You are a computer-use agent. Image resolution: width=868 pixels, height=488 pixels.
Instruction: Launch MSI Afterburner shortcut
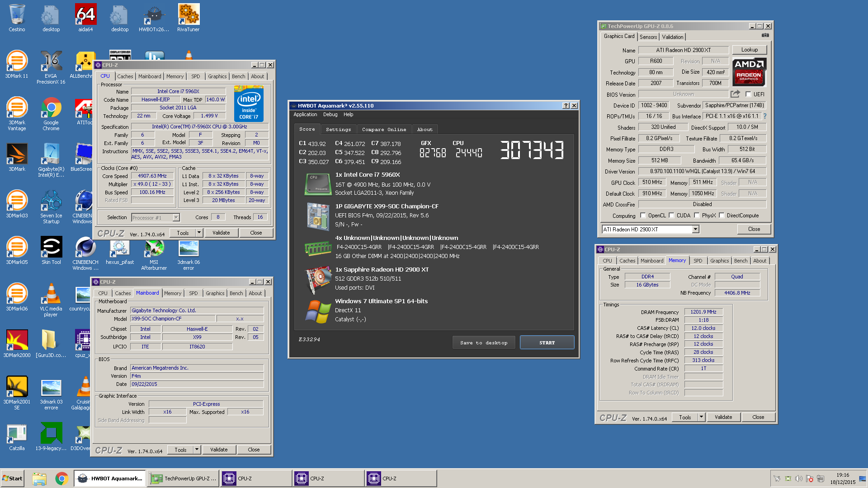(154, 254)
